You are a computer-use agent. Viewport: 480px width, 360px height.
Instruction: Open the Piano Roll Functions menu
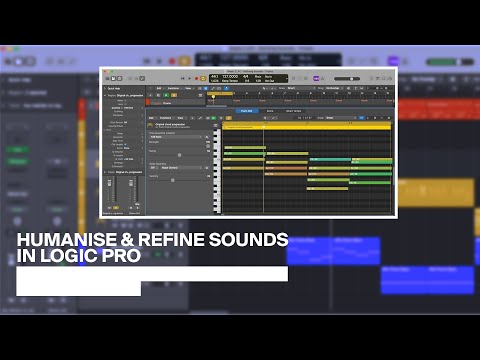click(166, 118)
